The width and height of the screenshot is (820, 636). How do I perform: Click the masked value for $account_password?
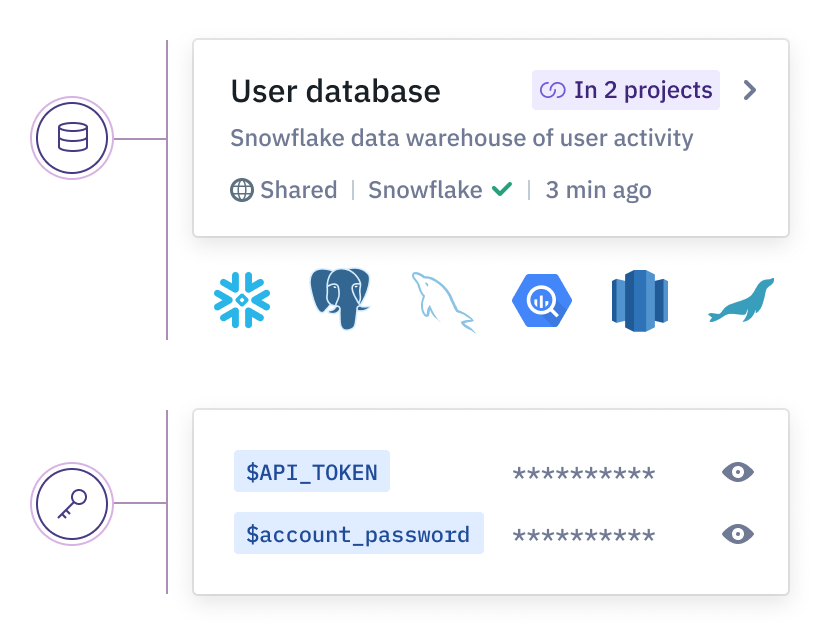[584, 535]
